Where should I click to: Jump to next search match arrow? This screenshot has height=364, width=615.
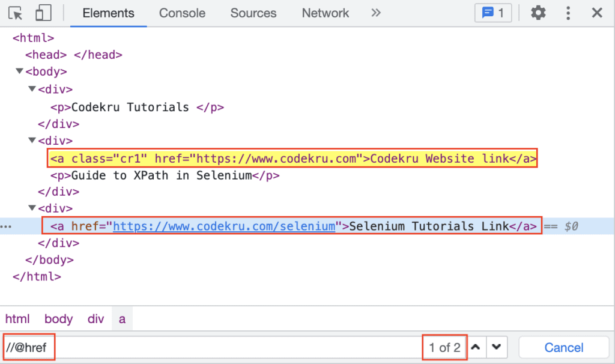tap(497, 347)
